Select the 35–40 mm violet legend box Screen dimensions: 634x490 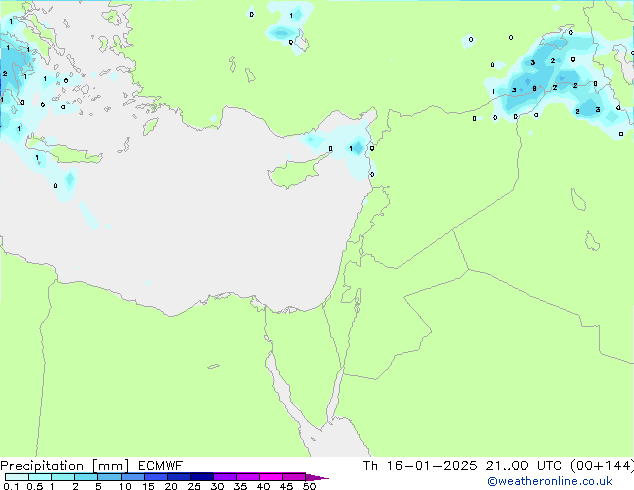click(x=248, y=477)
